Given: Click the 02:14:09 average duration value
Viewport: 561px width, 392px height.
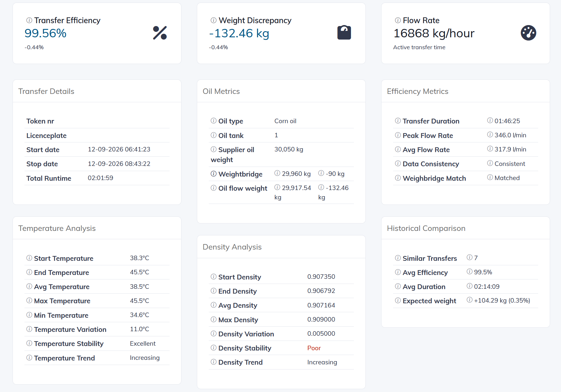Looking at the screenshot, I should 487,287.
